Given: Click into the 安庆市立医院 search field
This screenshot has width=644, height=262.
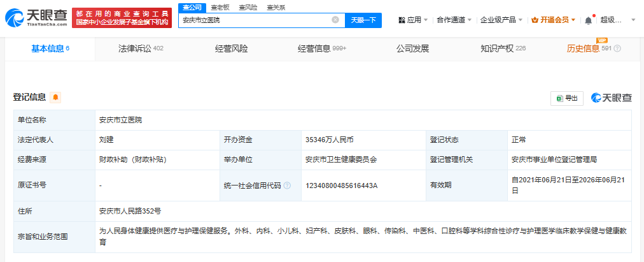Looking at the screenshot, I should [255, 20].
